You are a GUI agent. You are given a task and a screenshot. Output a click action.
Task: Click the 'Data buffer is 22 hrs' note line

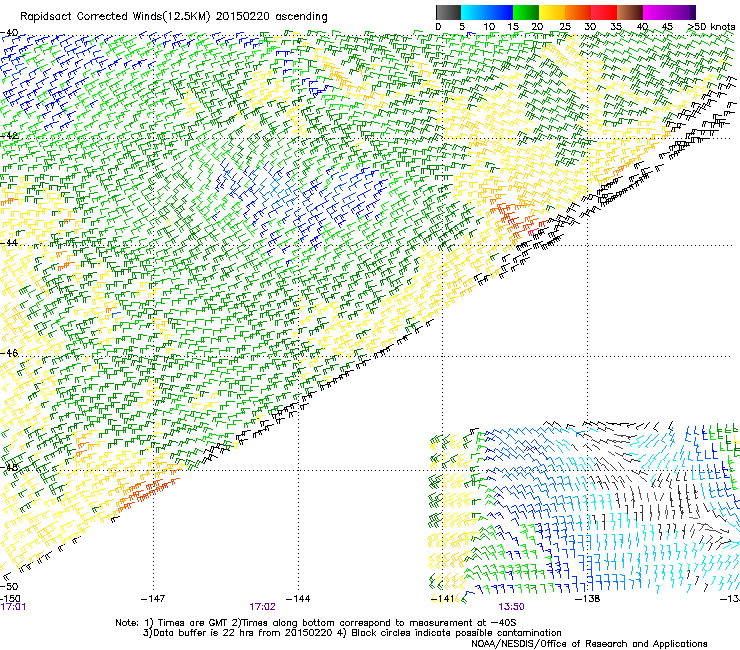352,633
